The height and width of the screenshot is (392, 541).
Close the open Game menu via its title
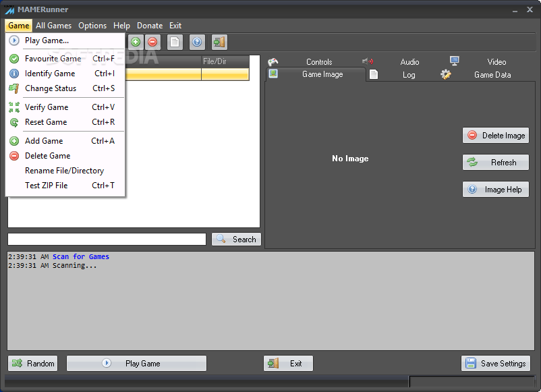(x=19, y=26)
